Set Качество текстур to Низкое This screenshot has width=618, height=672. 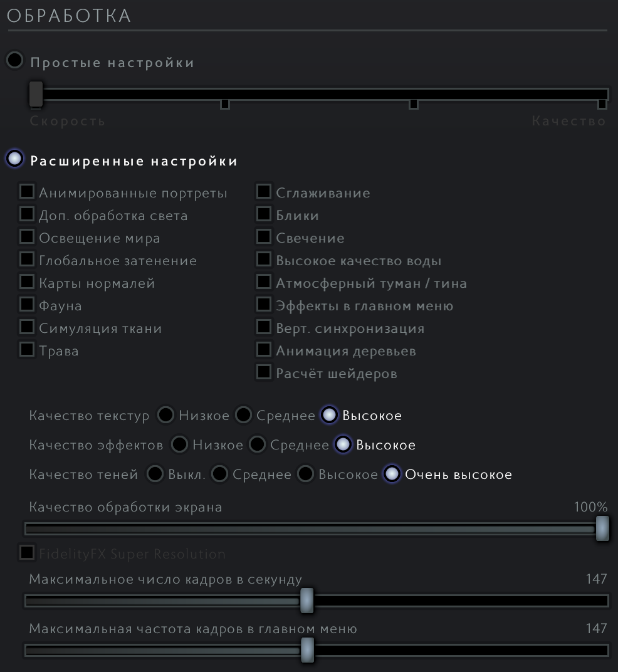tap(165, 415)
